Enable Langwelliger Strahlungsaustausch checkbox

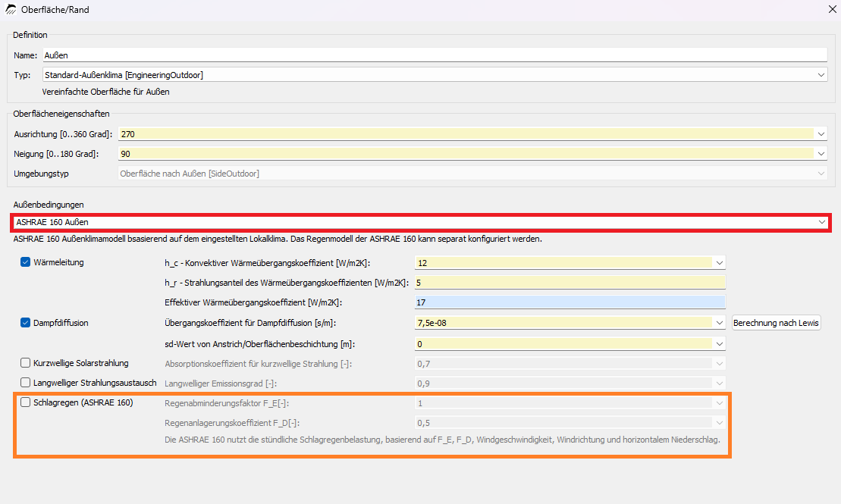pos(25,383)
